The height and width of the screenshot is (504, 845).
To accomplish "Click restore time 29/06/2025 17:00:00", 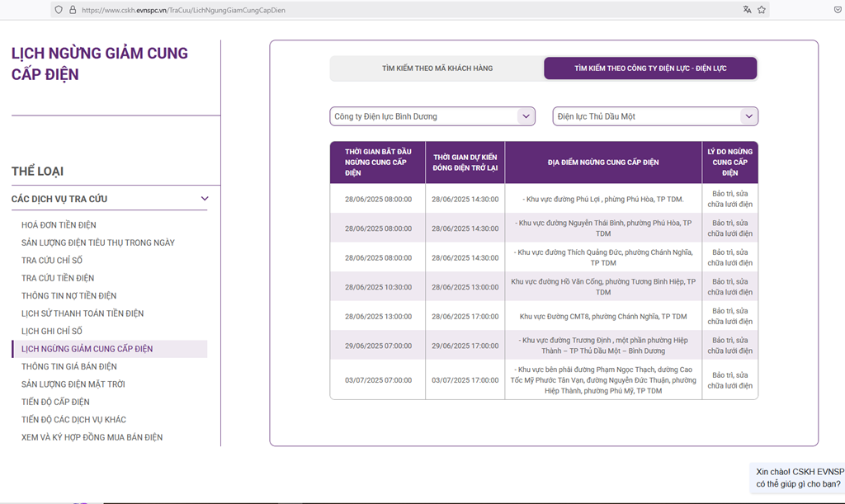I will [465, 346].
